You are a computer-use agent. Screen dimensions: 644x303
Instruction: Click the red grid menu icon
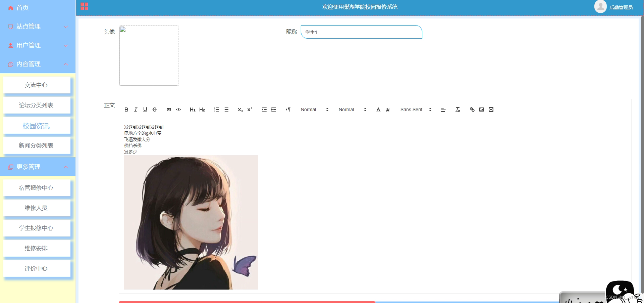(84, 6)
